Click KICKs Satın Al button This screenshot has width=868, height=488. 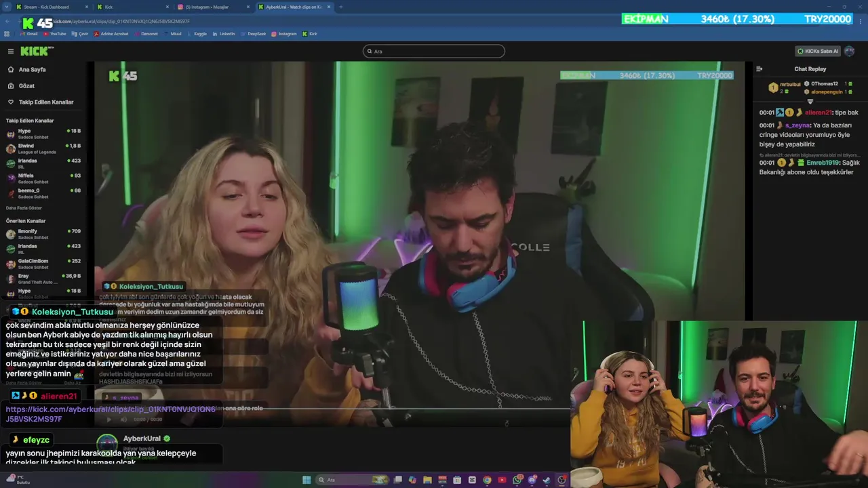coord(817,51)
